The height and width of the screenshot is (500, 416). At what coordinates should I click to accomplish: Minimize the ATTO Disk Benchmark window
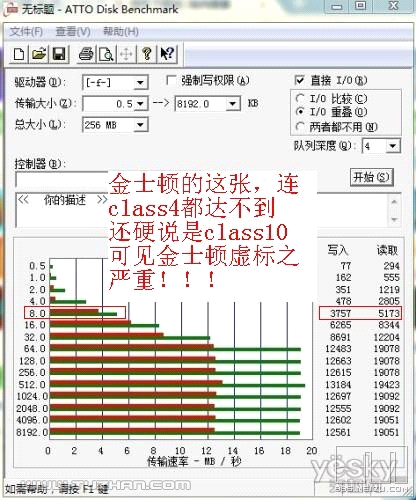tap(337, 6)
